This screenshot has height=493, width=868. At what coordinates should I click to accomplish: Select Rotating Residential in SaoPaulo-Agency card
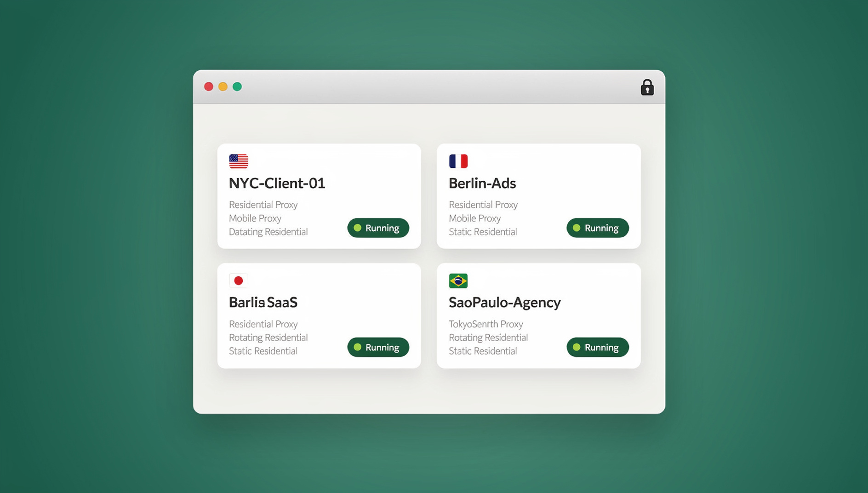488,338
